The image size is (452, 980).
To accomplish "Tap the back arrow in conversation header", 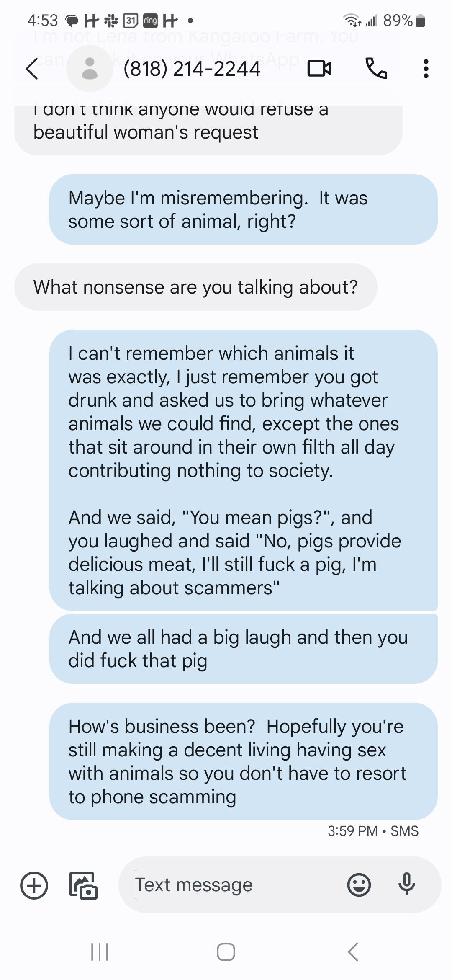I will pos(32,69).
